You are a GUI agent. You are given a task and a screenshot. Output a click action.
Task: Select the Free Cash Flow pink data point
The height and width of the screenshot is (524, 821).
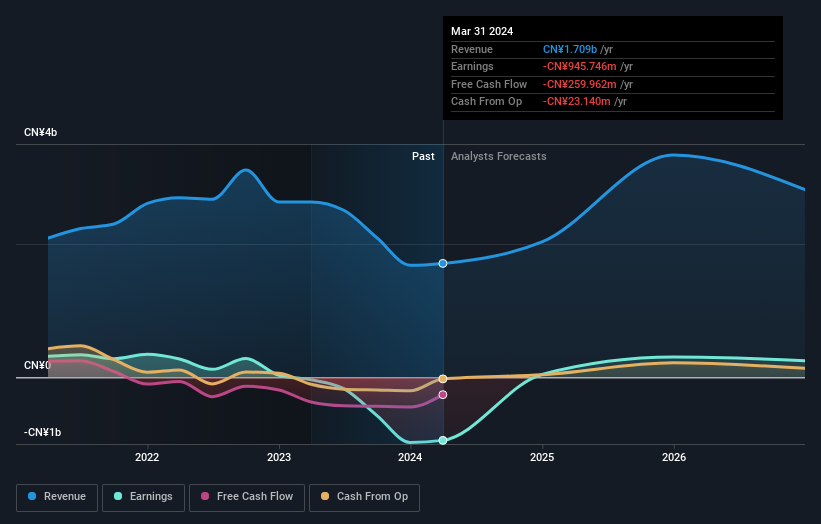pyautogui.click(x=443, y=395)
